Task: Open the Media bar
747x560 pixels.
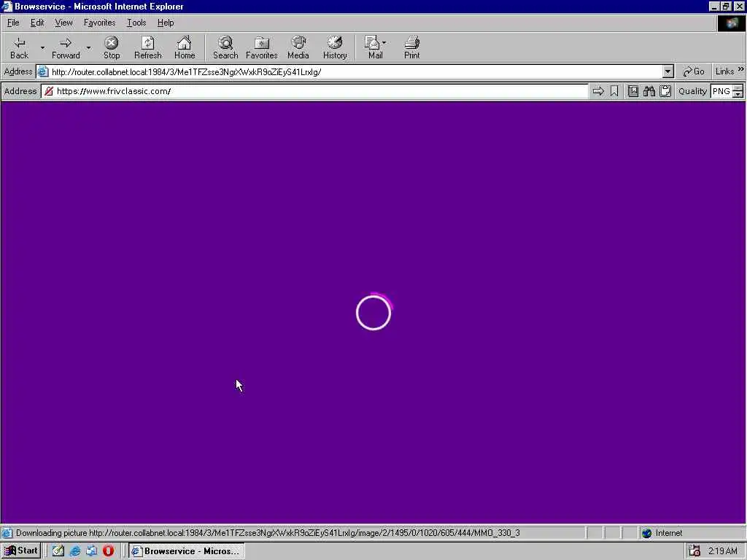Action: click(298, 47)
